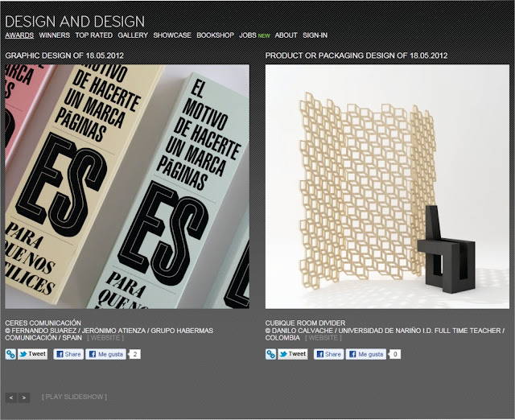Share Ceres Comunicación on Facebook
This screenshot has width=515, height=420.
(68, 354)
